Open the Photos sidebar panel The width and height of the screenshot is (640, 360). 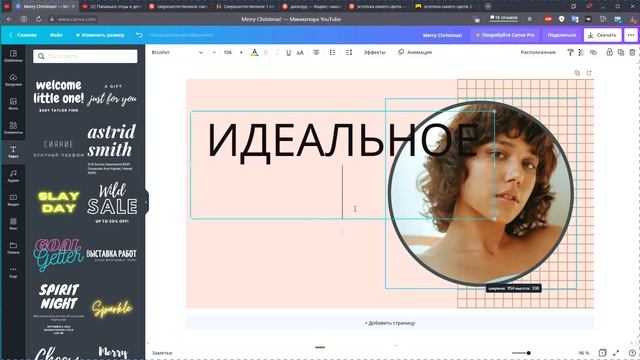(x=13, y=104)
